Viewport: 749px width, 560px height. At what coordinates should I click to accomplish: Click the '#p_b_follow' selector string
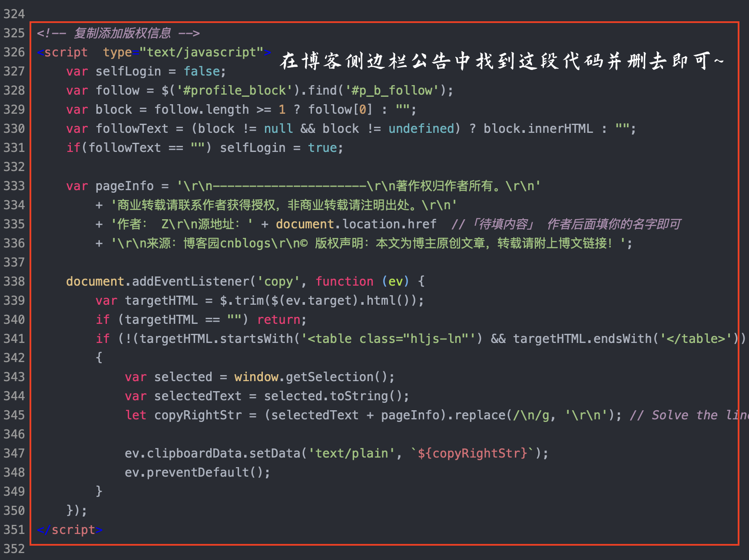[392, 90]
